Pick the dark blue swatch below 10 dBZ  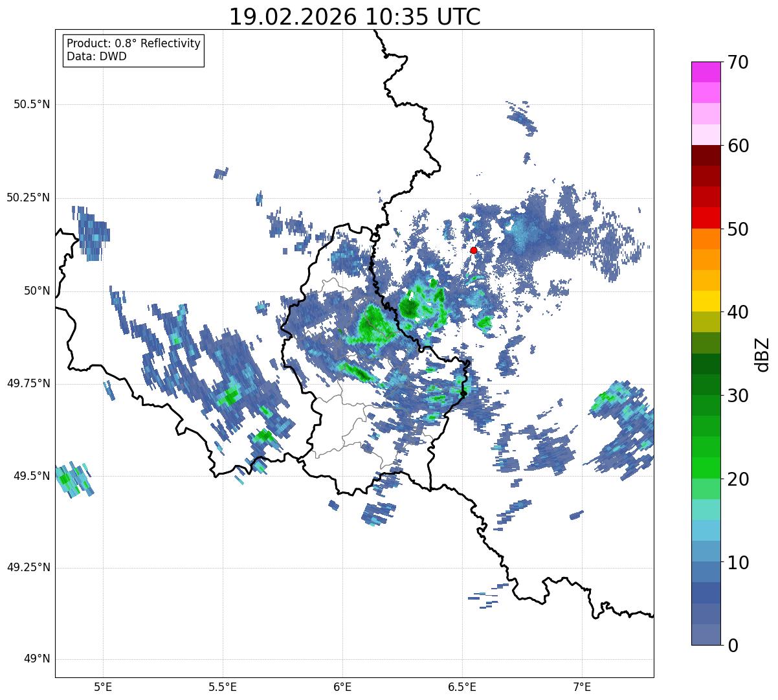coord(706,593)
